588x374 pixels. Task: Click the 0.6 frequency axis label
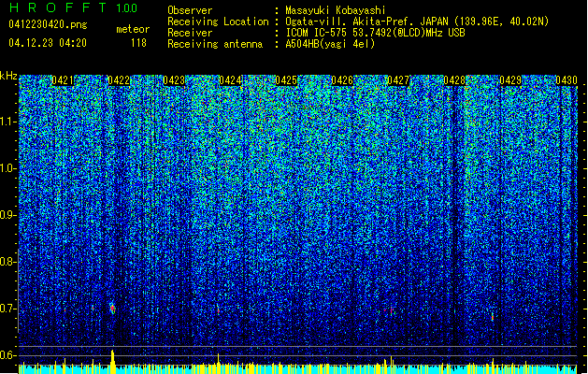point(8,355)
